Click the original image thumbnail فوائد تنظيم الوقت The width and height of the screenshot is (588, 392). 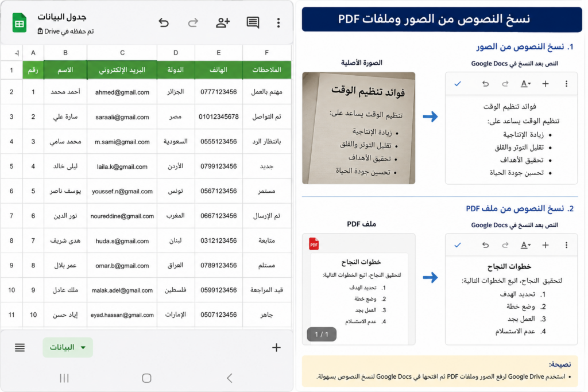358,128
